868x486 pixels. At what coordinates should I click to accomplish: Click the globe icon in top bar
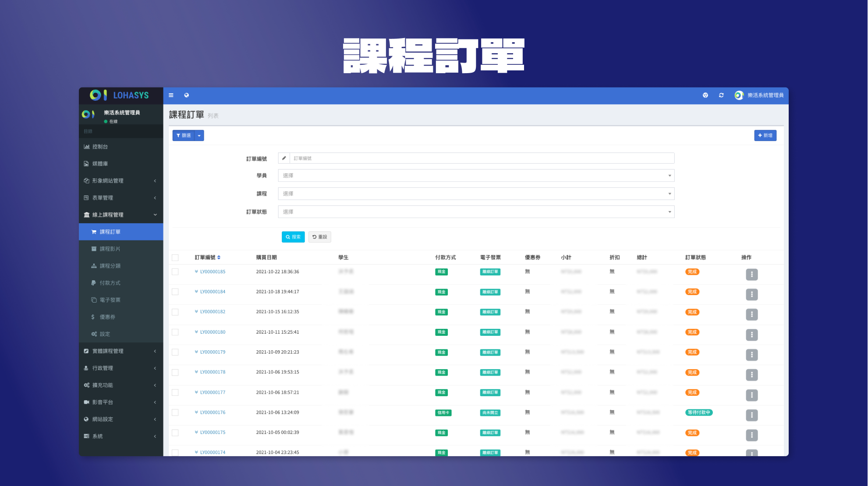tap(187, 95)
